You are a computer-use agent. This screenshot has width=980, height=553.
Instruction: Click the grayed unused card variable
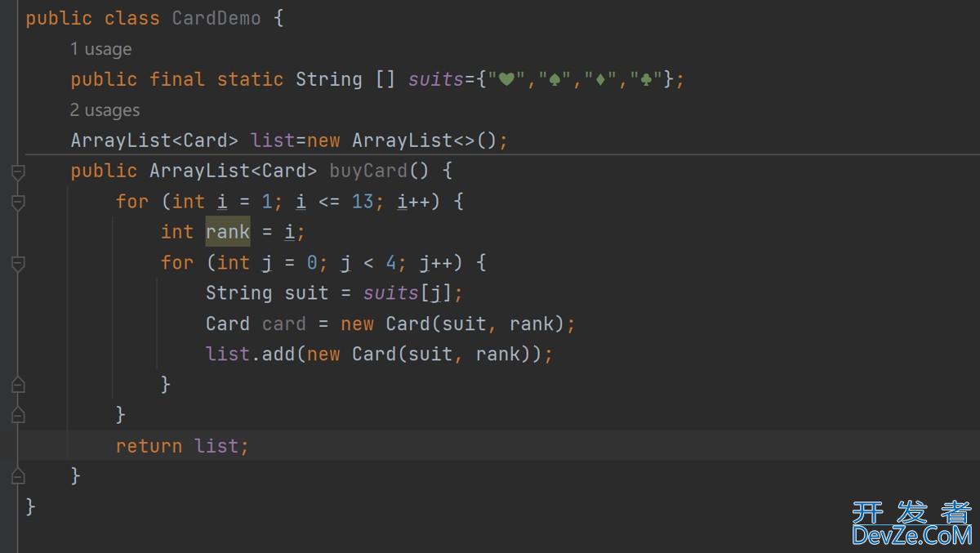coord(283,324)
